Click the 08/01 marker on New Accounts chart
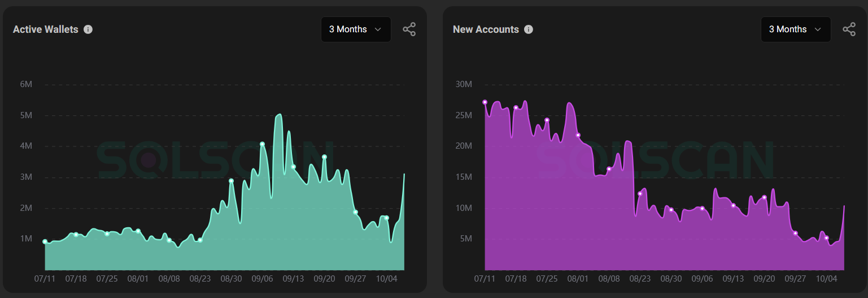This screenshot has height=298, width=868. tap(578, 135)
